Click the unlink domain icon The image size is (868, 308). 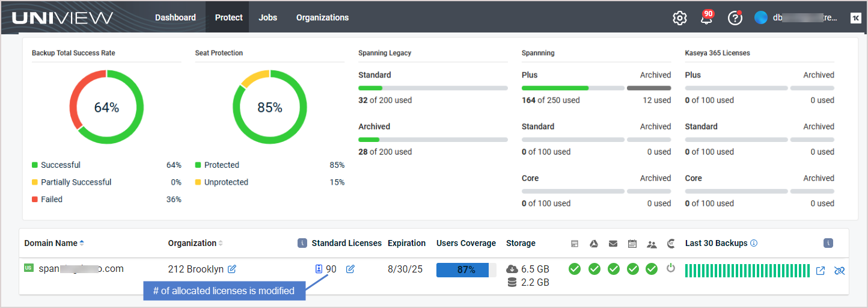840,271
